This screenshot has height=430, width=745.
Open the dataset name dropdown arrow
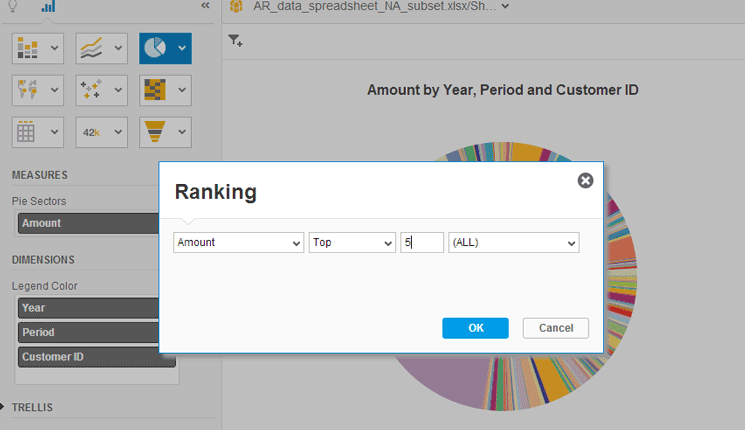point(506,6)
